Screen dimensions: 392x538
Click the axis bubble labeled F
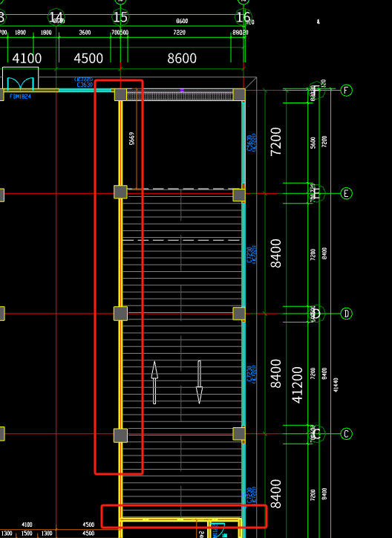(347, 91)
